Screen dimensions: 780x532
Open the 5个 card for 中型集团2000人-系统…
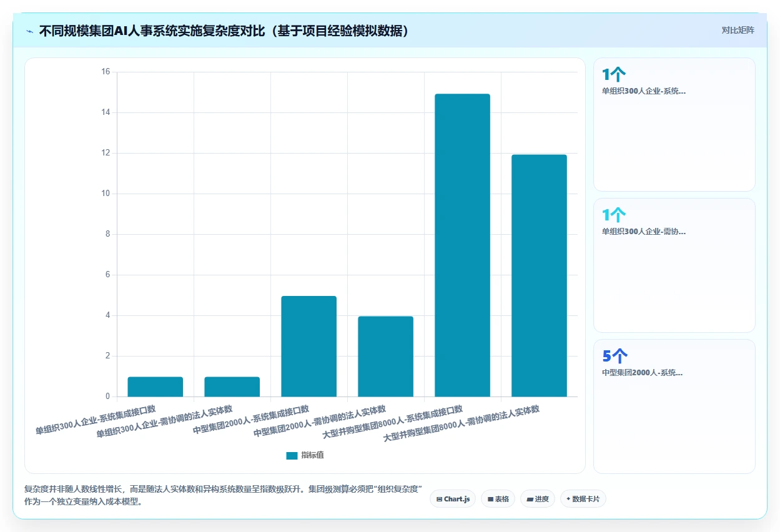point(674,406)
